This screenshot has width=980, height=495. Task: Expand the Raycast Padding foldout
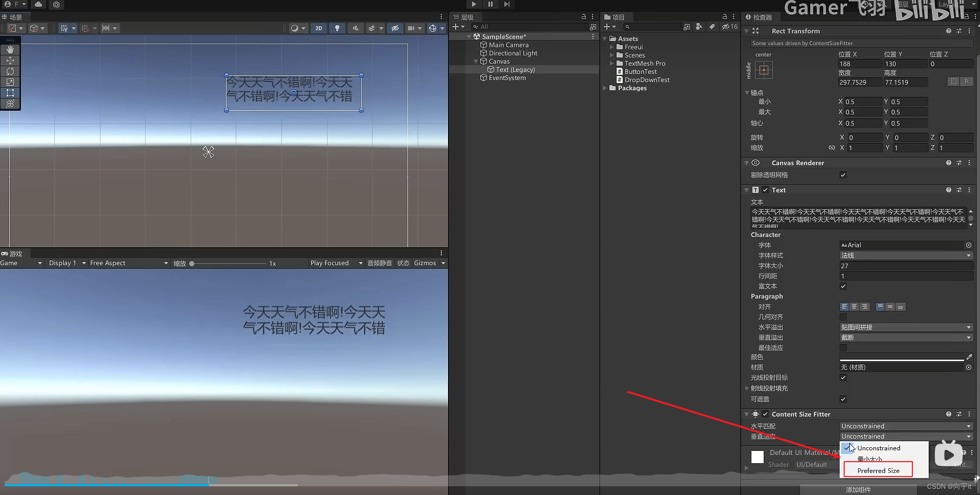747,388
